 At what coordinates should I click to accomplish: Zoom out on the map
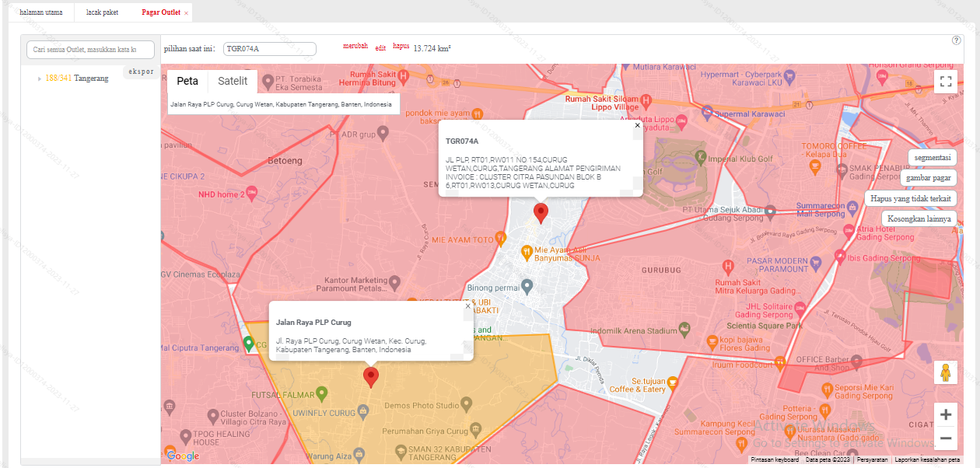coord(946,438)
